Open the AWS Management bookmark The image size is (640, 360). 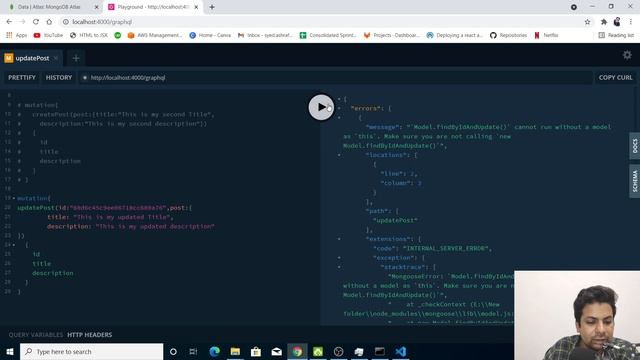tap(155, 35)
